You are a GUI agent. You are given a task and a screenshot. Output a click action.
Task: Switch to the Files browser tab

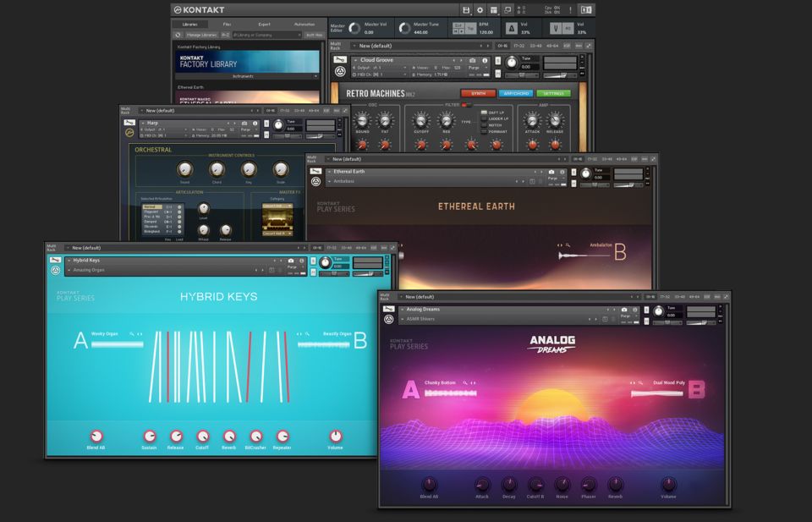(x=227, y=25)
